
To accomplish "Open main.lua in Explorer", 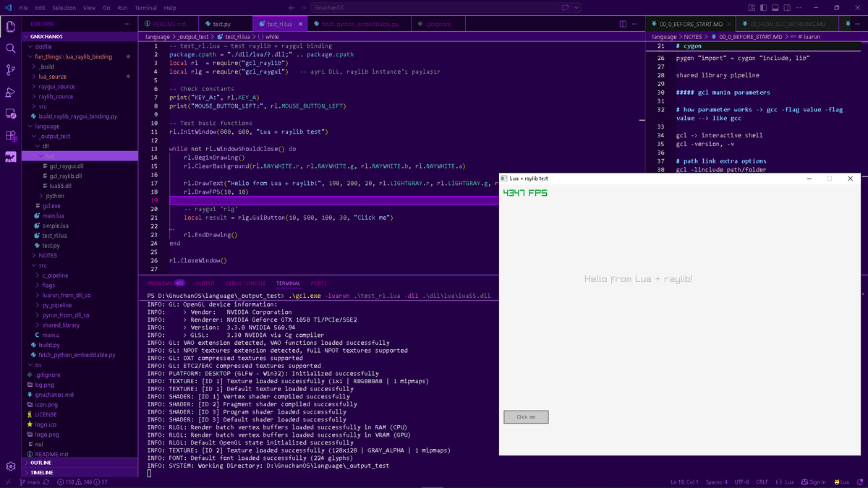I will click(80, 215).
